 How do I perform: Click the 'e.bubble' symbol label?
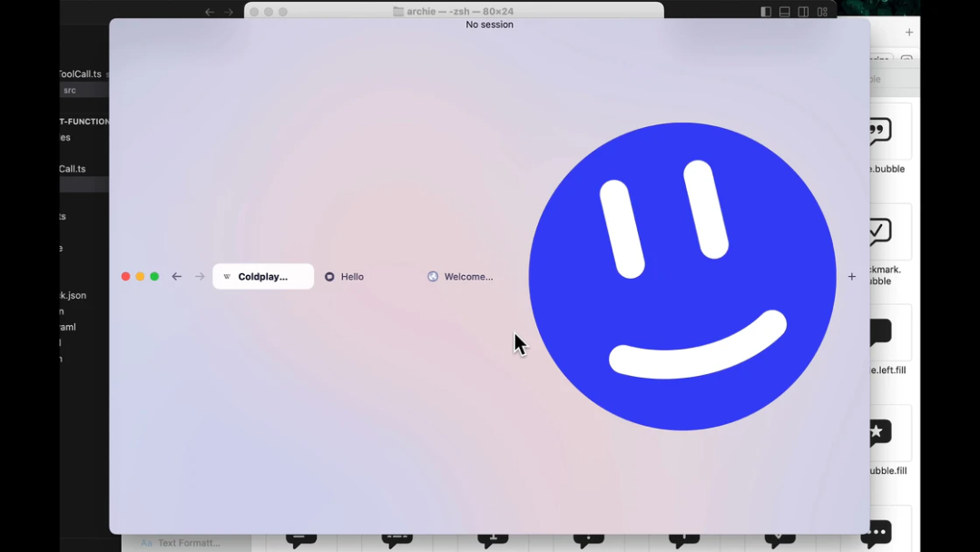tap(887, 169)
